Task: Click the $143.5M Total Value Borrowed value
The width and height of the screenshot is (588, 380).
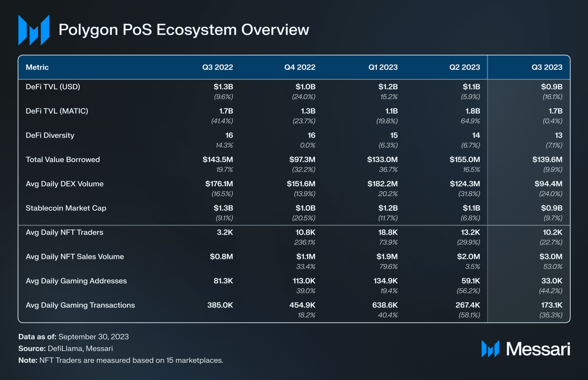Action: click(x=218, y=160)
